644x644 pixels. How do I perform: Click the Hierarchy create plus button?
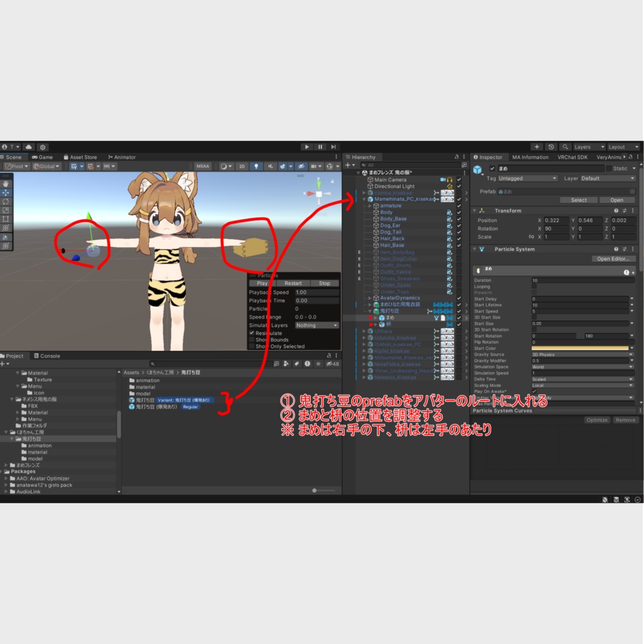point(350,165)
